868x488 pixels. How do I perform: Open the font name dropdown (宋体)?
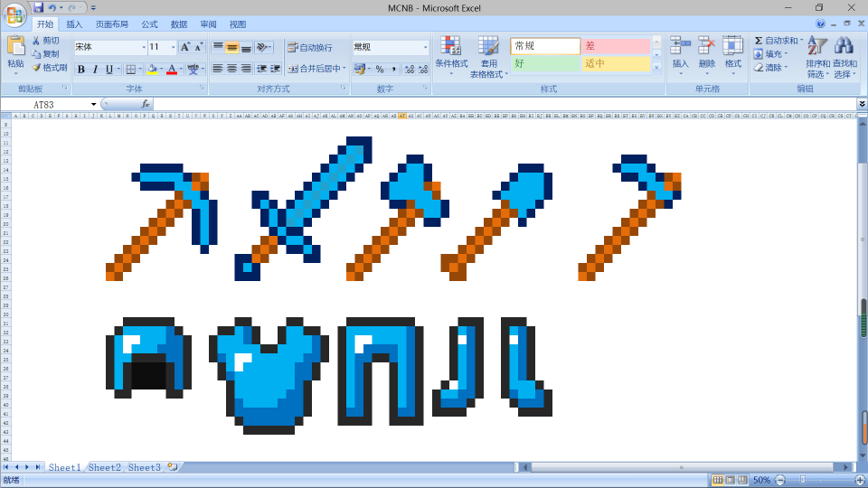pyautogui.click(x=144, y=47)
